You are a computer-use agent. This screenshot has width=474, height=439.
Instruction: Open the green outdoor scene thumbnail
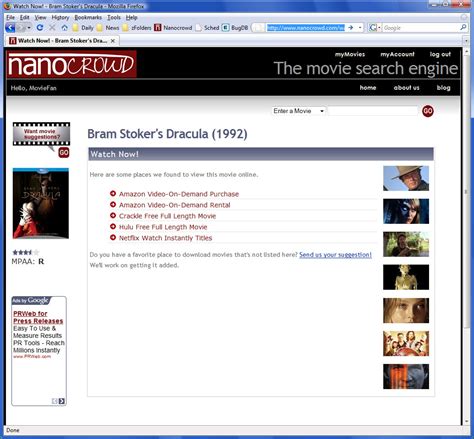(x=406, y=244)
